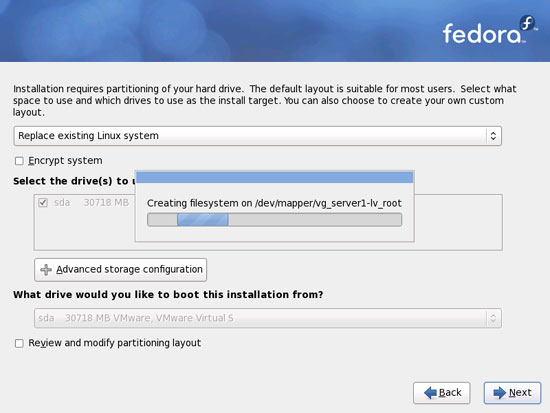This screenshot has height=413, width=550.
Task: Click the Creating filesystem on /dev/mapper message
Action: tap(274, 203)
